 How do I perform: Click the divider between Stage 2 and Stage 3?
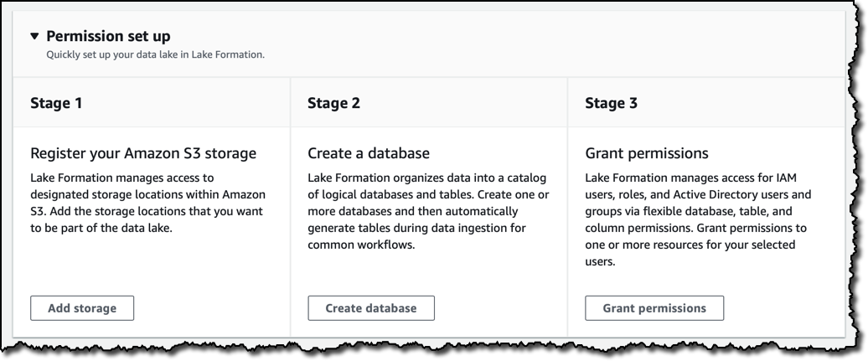click(567, 209)
